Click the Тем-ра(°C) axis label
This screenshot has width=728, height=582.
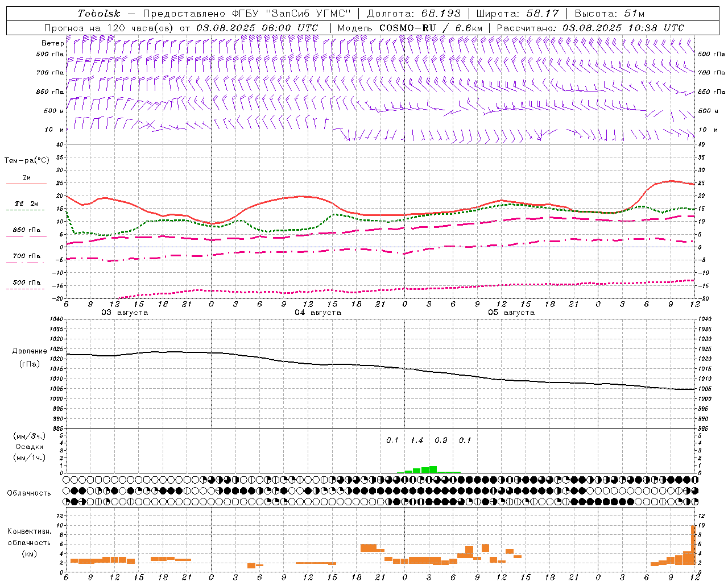(x=27, y=161)
